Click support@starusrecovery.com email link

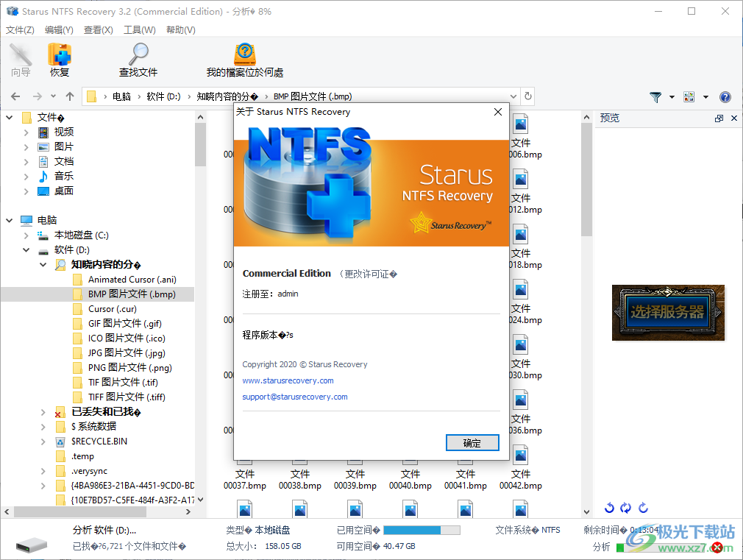[295, 397]
